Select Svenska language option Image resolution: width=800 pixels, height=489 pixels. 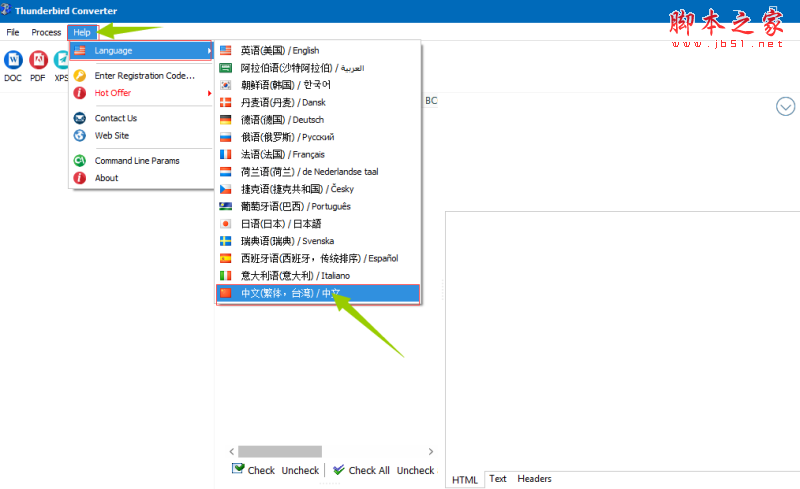point(318,241)
